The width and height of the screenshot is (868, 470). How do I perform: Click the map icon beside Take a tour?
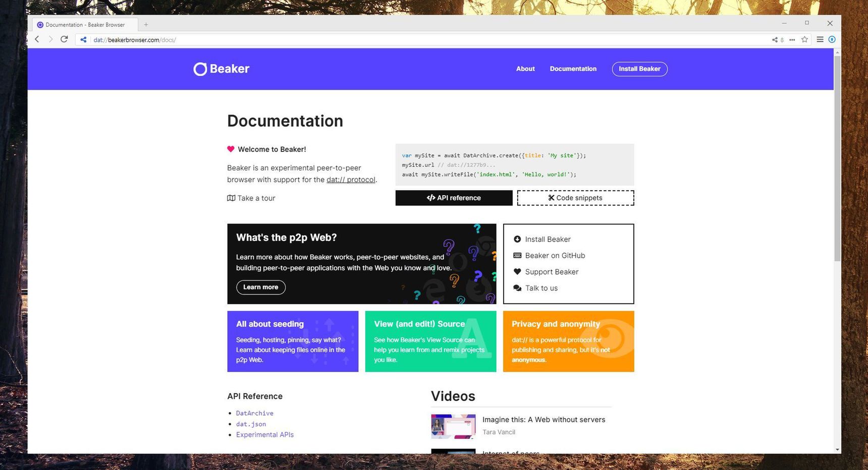[x=231, y=198]
